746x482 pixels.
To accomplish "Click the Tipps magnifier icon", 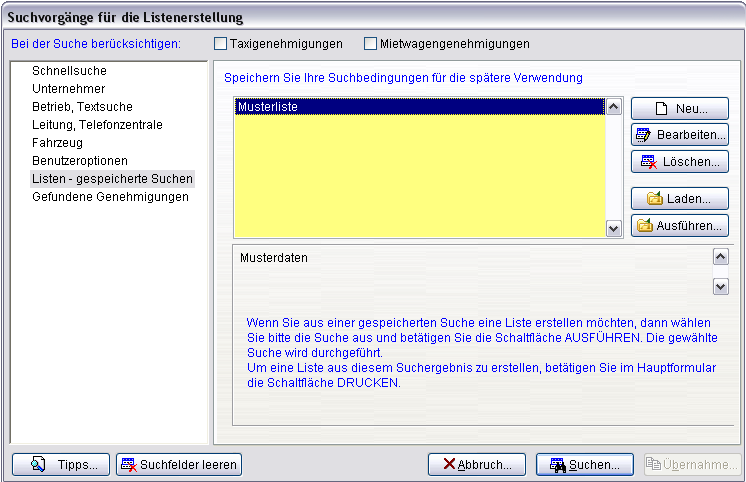I will pyautogui.click(x=39, y=465).
